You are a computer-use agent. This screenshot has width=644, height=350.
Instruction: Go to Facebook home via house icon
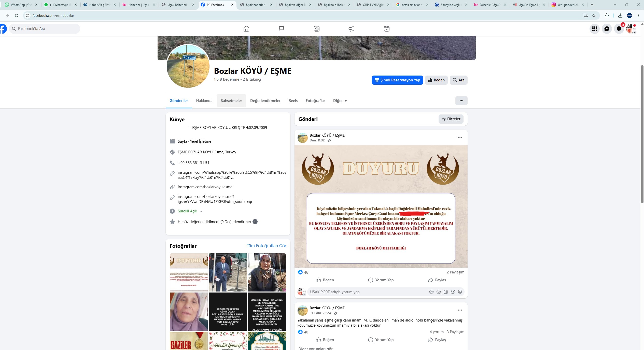point(246,29)
